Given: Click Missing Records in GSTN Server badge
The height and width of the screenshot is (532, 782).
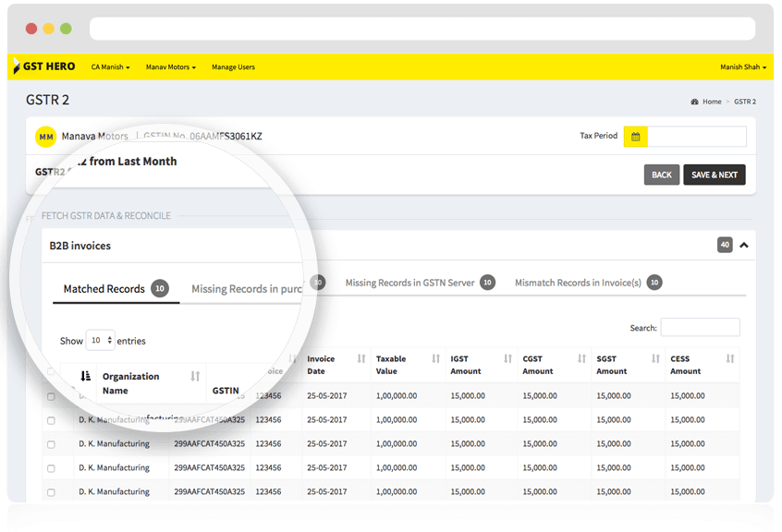Looking at the screenshot, I should 487,283.
